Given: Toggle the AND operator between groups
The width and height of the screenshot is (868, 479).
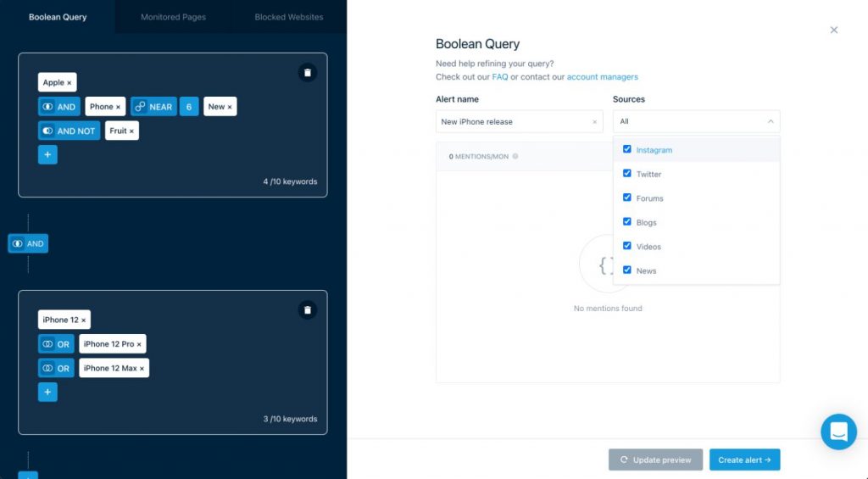Looking at the screenshot, I should pyautogui.click(x=28, y=243).
